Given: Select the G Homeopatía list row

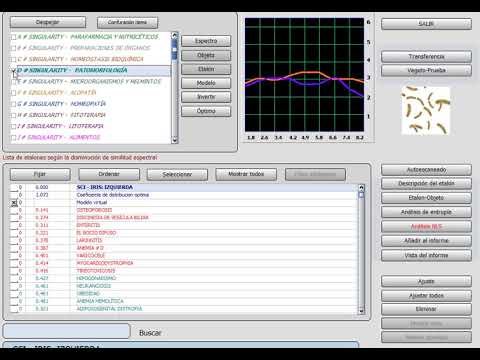Looking at the screenshot, I should pos(94,104).
